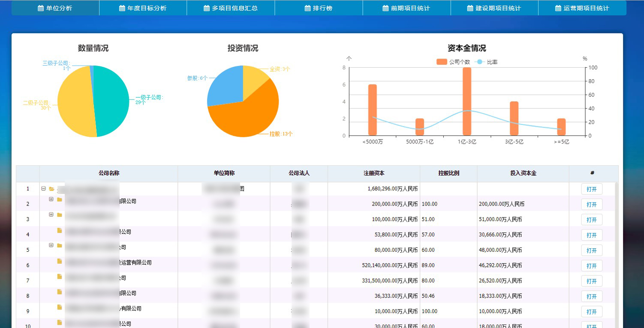Viewport: 644px width, 328px height.
Task: Click 打开 in row 8
Action: (x=592, y=296)
